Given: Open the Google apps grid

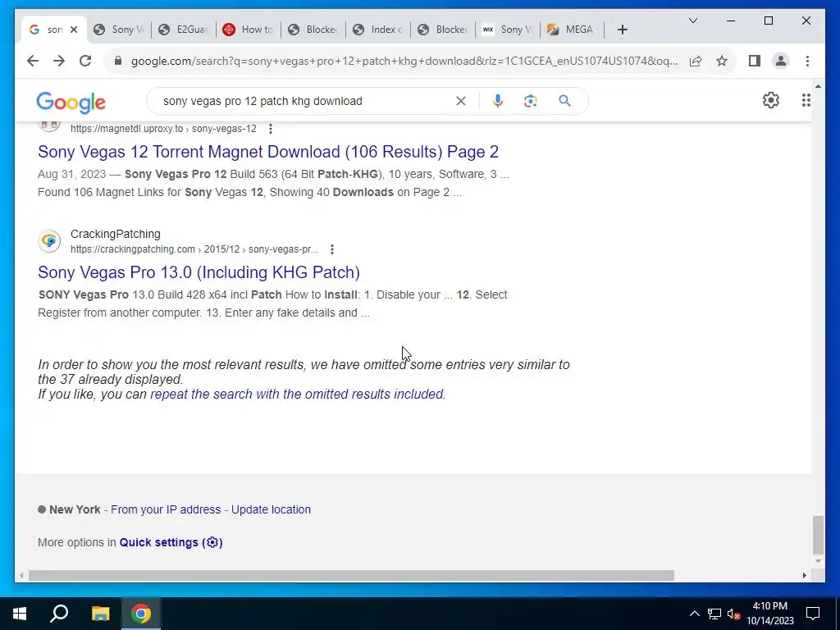Looking at the screenshot, I should click(806, 100).
